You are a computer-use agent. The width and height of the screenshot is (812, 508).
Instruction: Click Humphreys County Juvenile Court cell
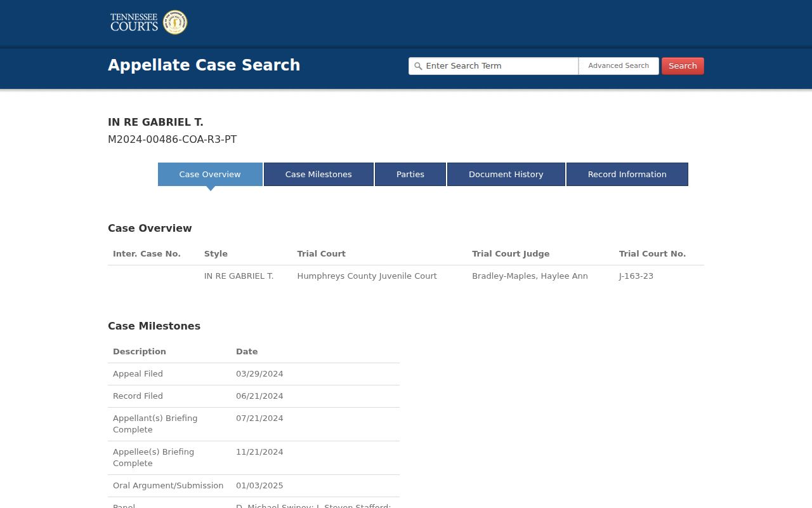(367, 276)
